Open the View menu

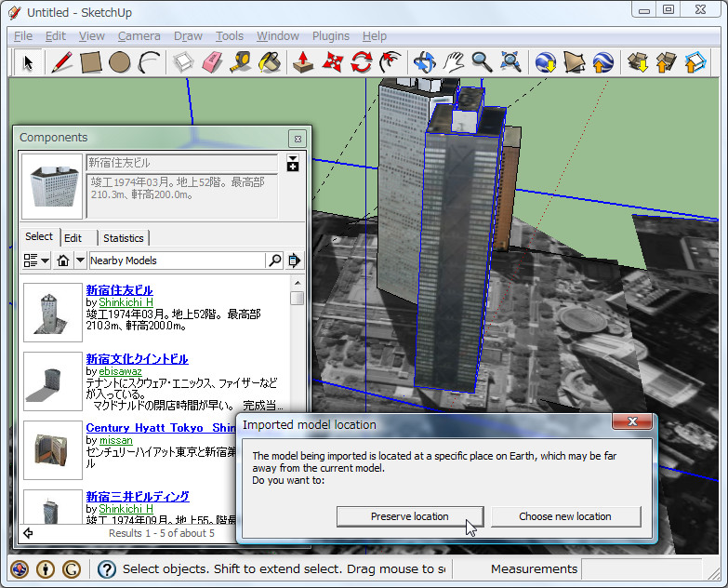91,36
